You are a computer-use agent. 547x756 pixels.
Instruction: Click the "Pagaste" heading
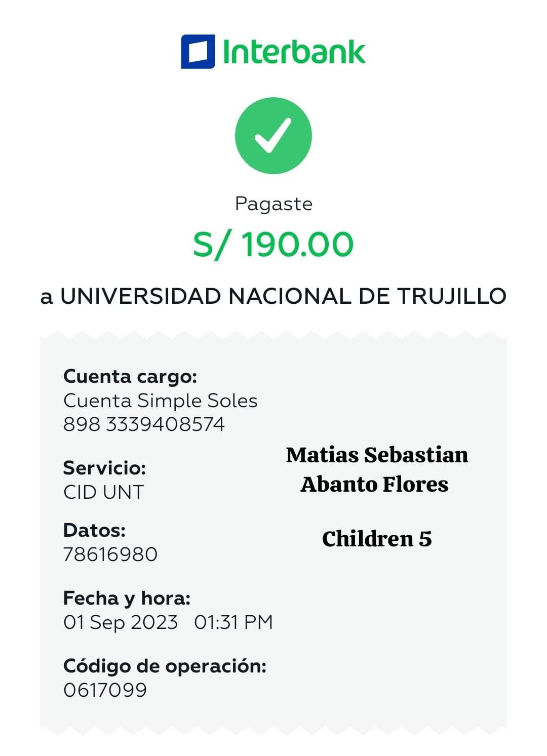coord(273,204)
